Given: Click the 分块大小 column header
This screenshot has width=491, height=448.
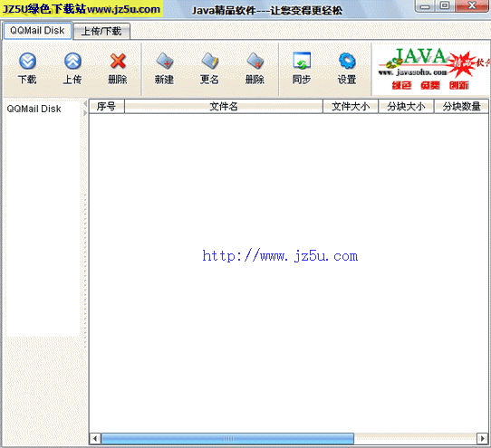Looking at the screenshot, I should [406, 107].
